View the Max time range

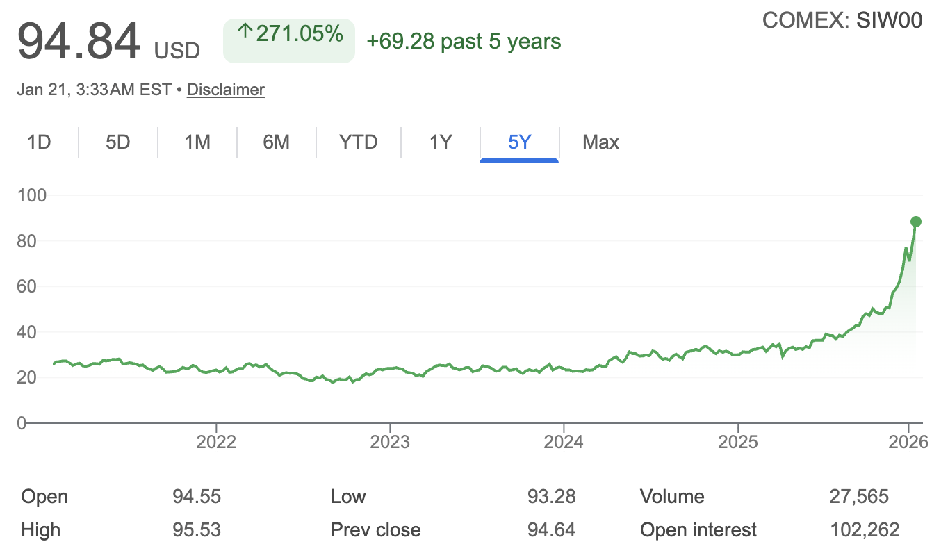point(600,142)
